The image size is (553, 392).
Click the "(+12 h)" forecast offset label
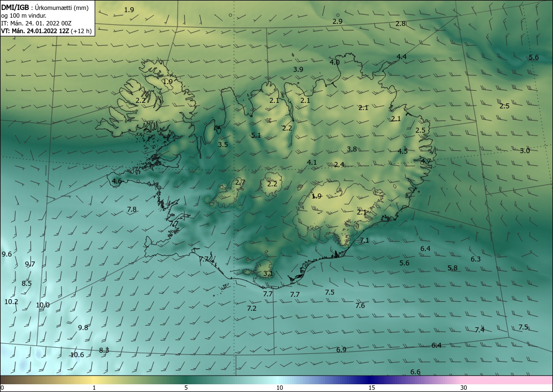point(81,31)
